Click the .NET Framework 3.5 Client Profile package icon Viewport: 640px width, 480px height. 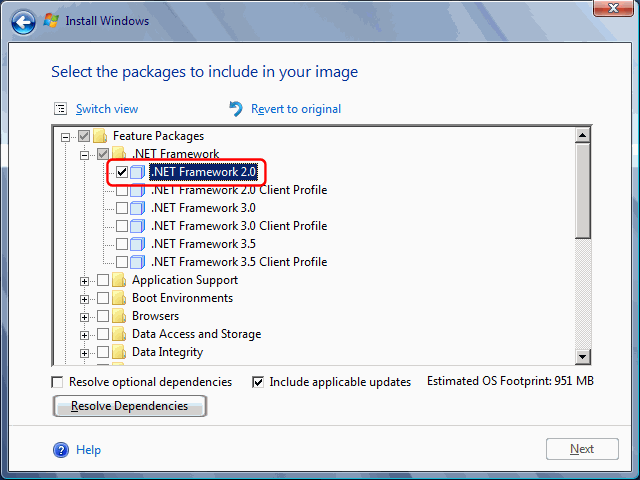point(138,262)
